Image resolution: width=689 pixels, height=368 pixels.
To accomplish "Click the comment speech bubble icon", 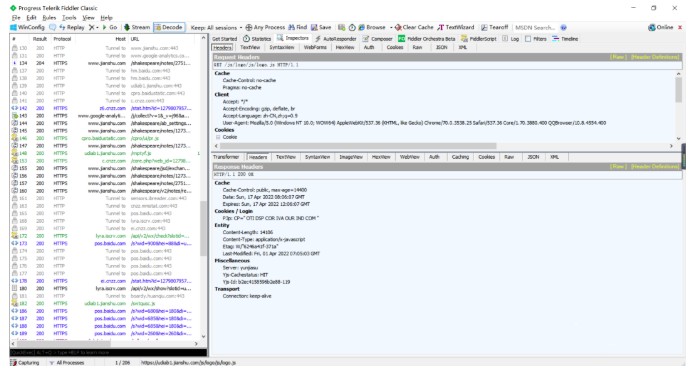I will (52, 27).
